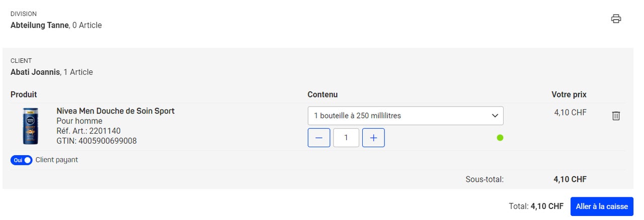The width and height of the screenshot is (644, 220).
Task: Open the 1 bouteille à 250 millilitres dropdown
Action: point(406,116)
